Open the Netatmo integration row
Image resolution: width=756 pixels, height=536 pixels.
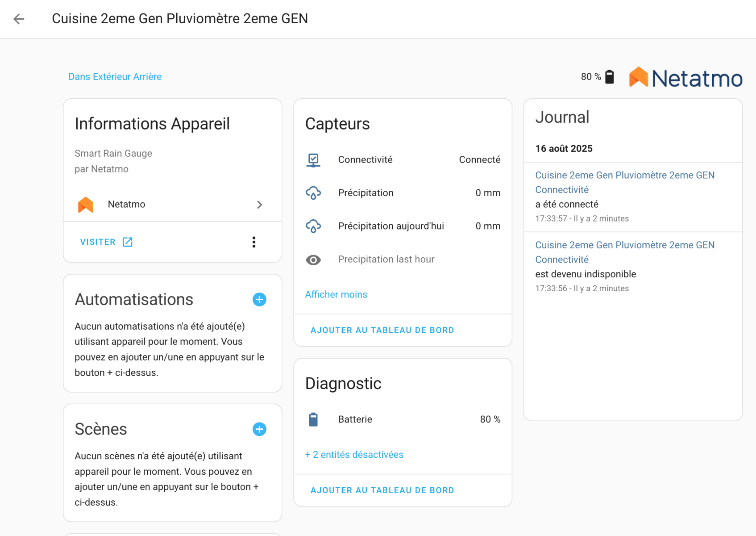172,205
